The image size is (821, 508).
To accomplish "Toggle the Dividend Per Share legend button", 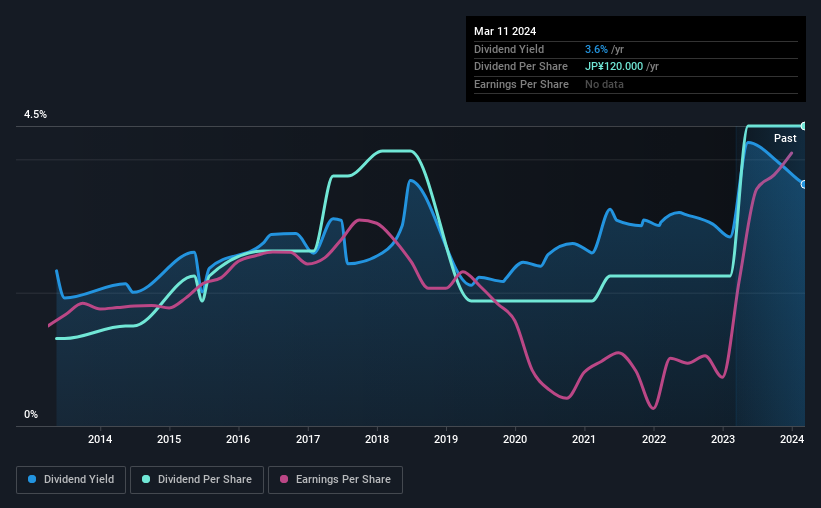I will [197, 480].
